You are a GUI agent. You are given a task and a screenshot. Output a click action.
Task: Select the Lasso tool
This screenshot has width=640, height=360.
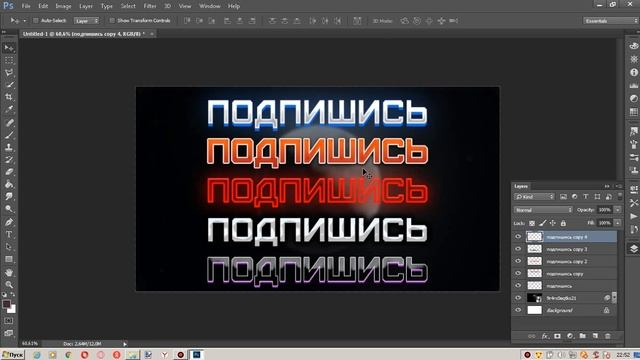[9, 73]
